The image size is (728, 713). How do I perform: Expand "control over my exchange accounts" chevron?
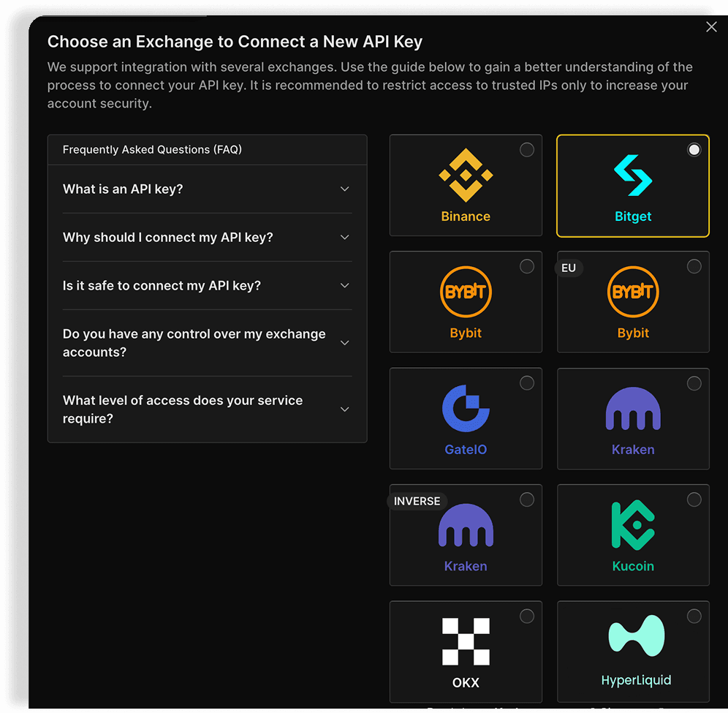pyautogui.click(x=344, y=343)
